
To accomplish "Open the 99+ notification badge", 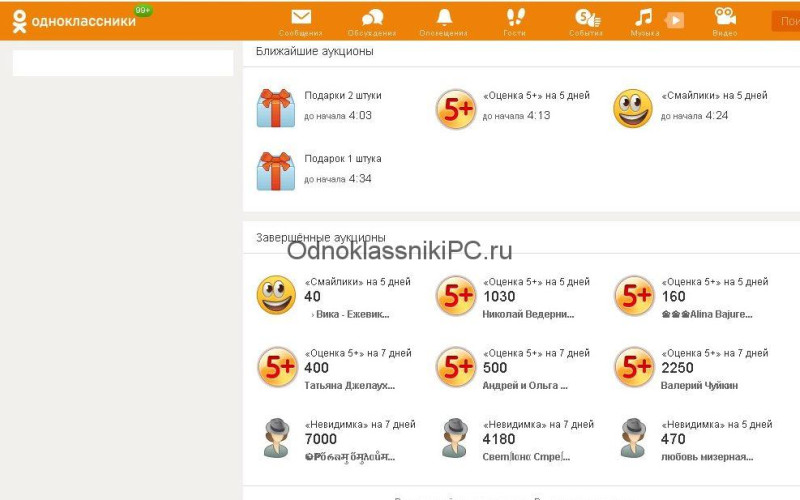I will tap(143, 10).
